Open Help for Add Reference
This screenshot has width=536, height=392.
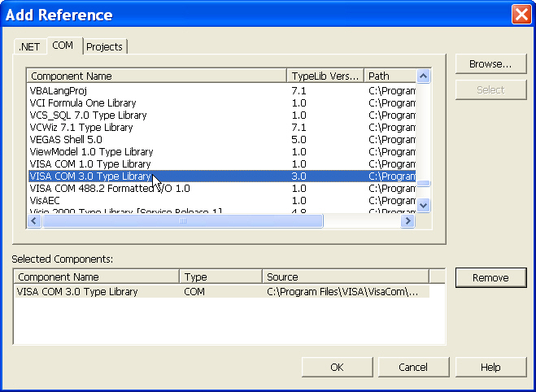490,367
